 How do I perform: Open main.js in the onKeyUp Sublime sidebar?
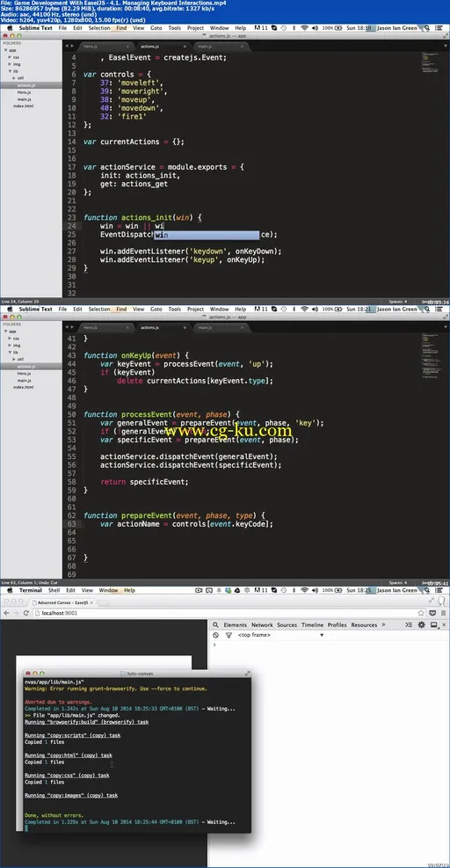24,381
